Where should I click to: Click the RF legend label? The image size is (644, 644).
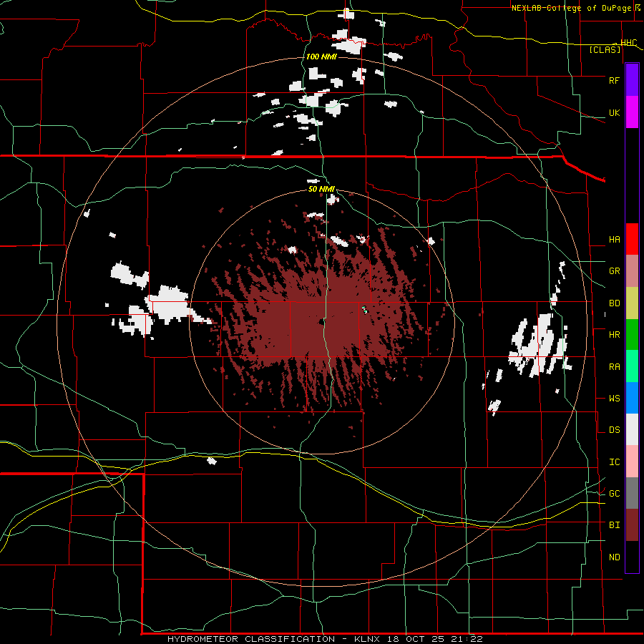[x=614, y=80]
